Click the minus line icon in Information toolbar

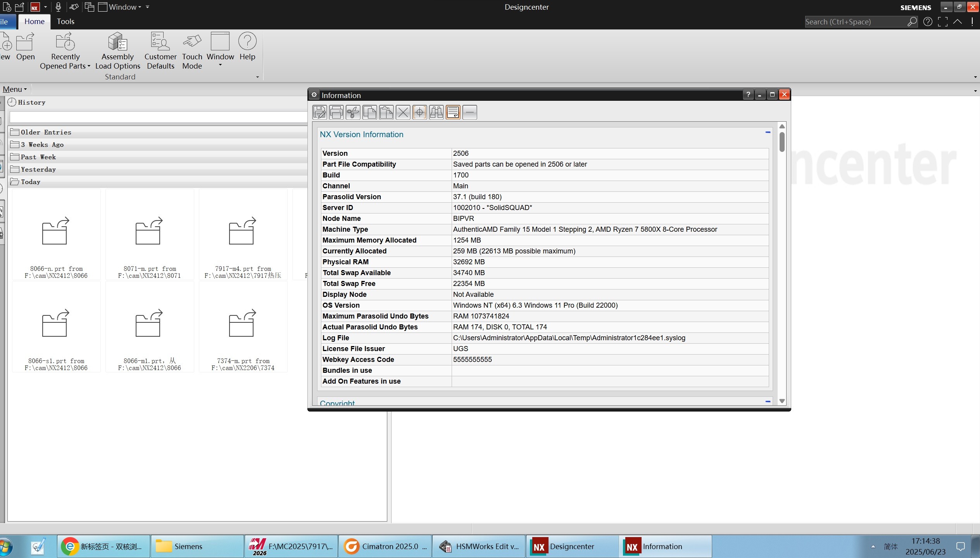click(470, 112)
